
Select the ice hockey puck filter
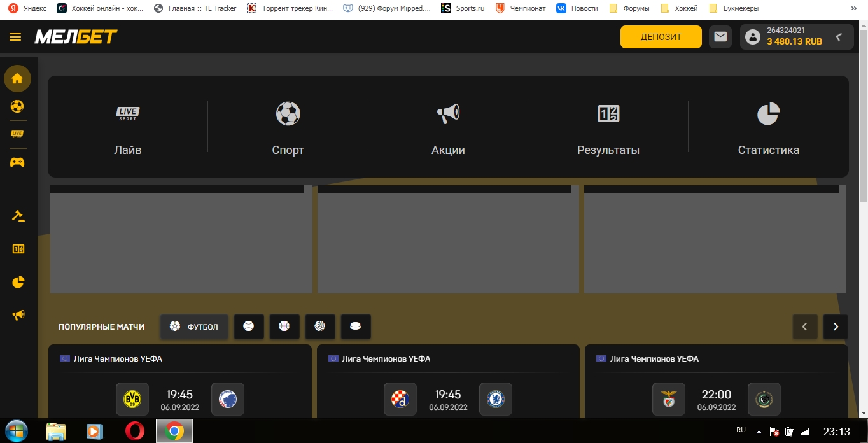coord(356,327)
